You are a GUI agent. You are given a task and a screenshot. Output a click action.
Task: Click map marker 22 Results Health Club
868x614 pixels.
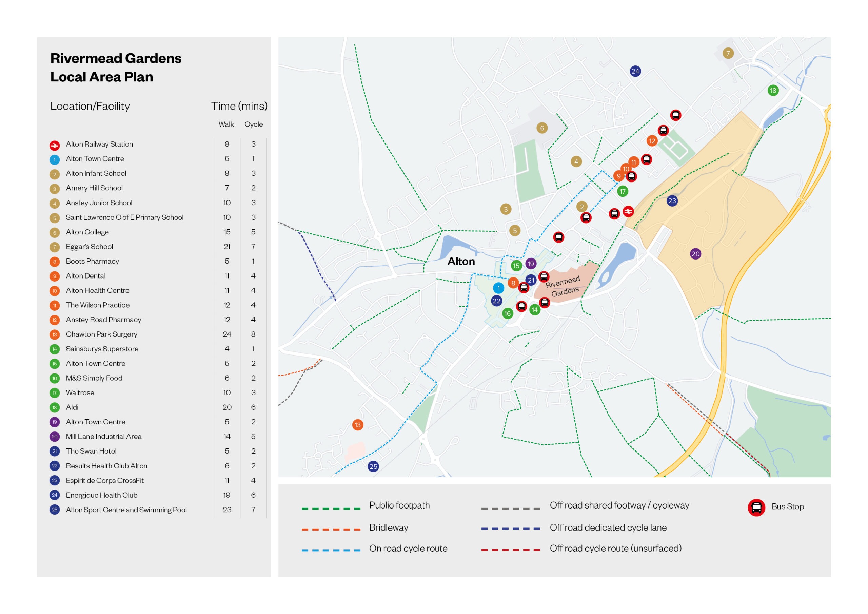coord(496,301)
